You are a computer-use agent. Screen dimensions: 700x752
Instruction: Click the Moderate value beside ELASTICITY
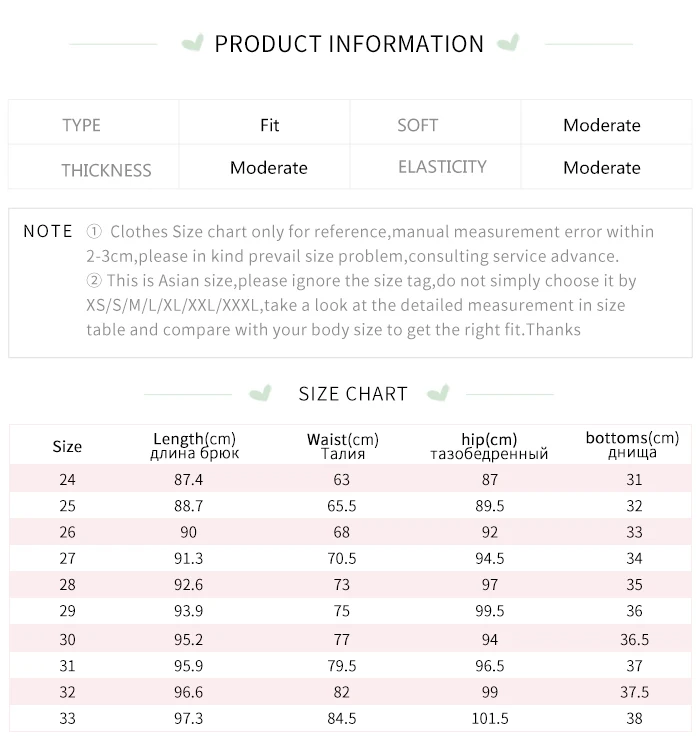click(x=601, y=168)
